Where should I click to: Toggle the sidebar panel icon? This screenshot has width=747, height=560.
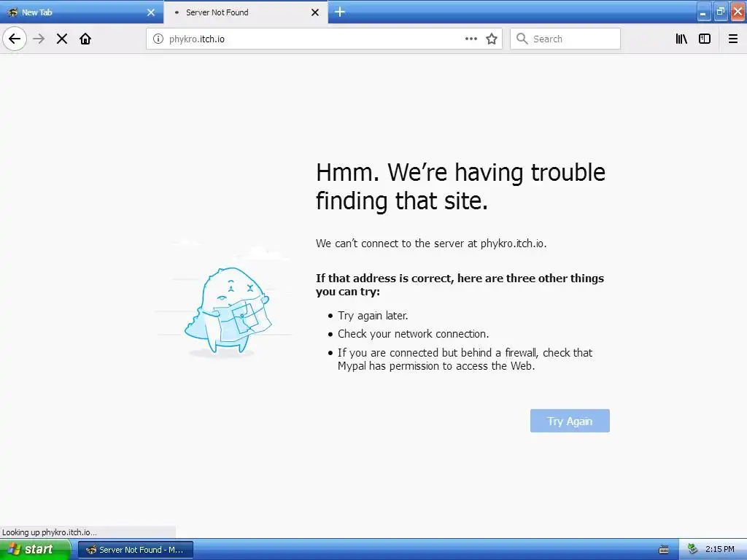705,39
